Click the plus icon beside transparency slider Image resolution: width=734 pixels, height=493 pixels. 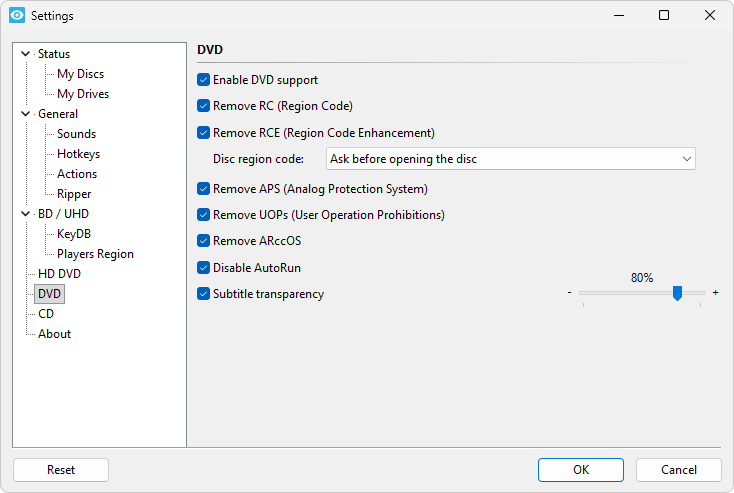point(715,293)
